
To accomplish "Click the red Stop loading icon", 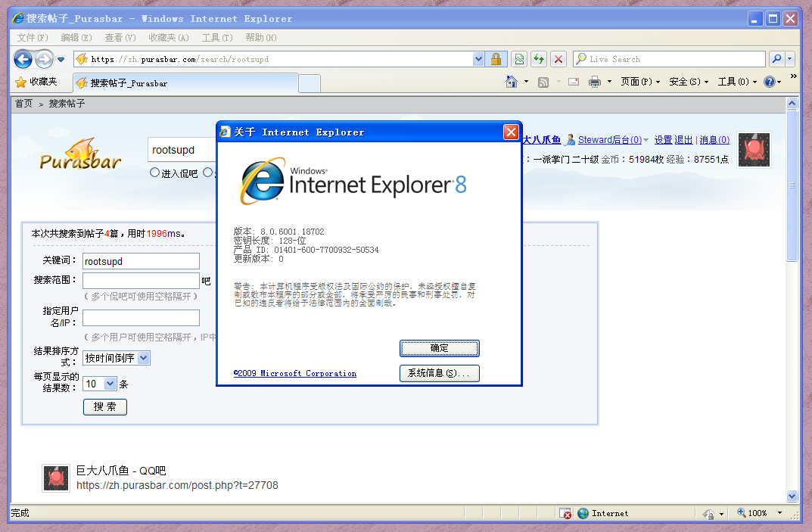I will tap(558, 59).
